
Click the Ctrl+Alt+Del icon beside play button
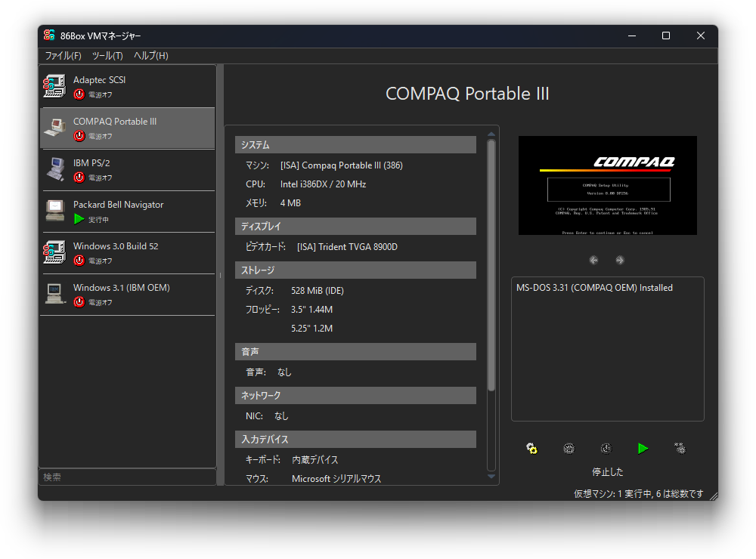pyautogui.click(x=680, y=449)
